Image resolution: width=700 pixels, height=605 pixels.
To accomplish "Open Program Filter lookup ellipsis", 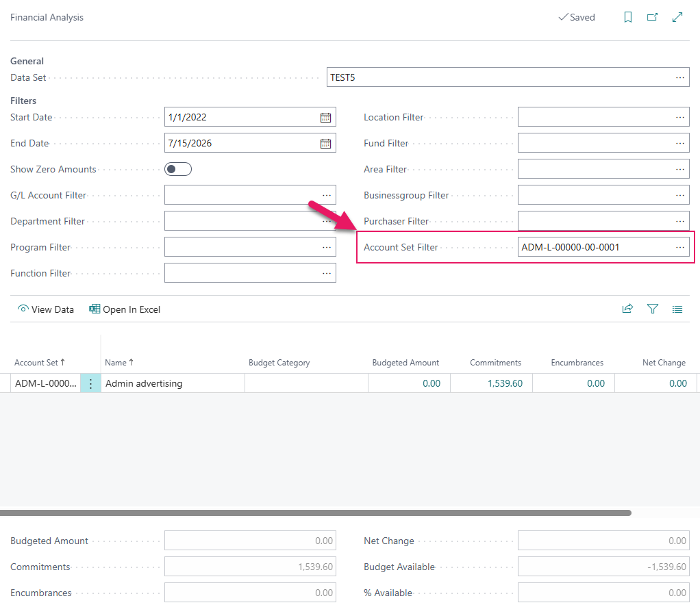I will tap(327, 247).
